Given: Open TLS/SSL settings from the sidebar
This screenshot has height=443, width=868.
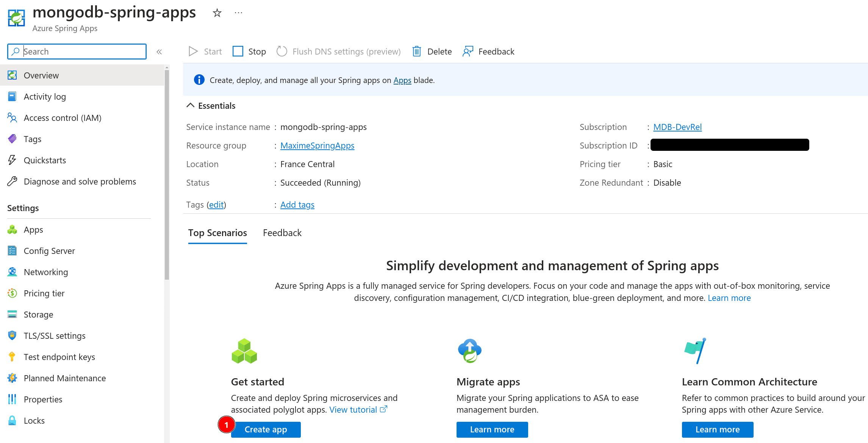Looking at the screenshot, I should [55, 336].
